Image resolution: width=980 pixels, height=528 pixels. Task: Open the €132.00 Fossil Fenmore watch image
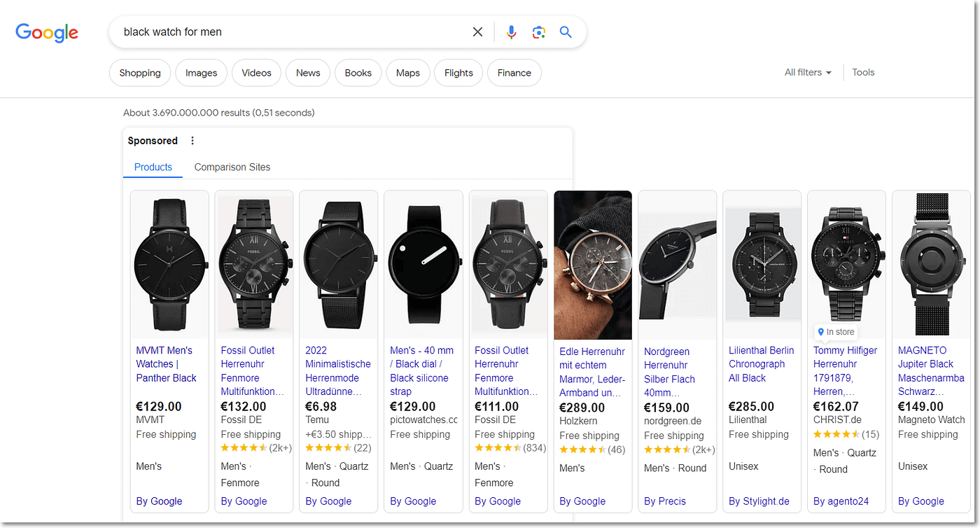[x=254, y=265]
